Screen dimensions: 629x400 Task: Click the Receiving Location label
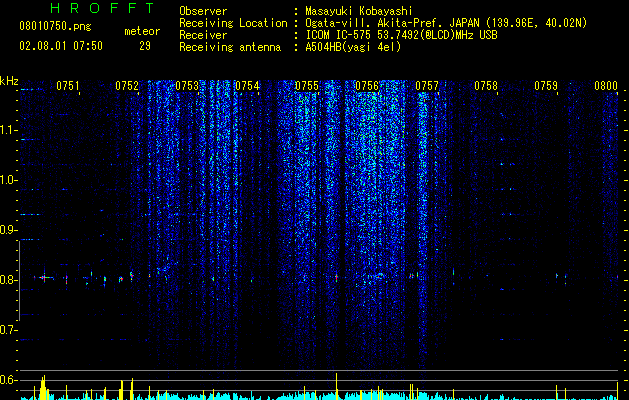pyautogui.click(x=233, y=23)
